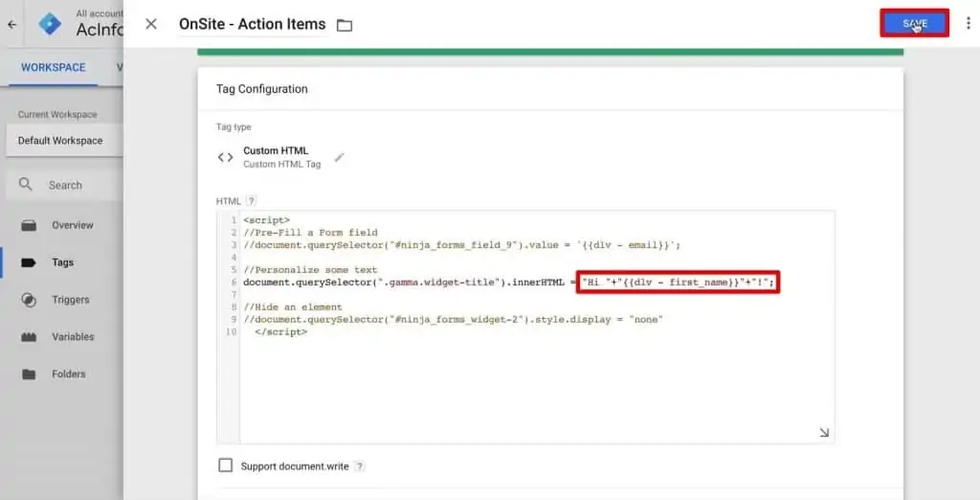Click the Custom HTML code brackets icon

[x=225, y=157]
